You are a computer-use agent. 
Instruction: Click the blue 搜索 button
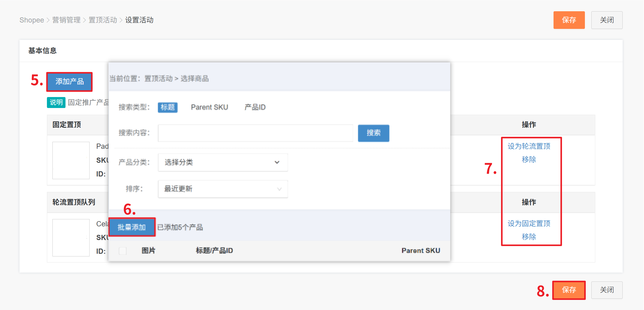[373, 133]
